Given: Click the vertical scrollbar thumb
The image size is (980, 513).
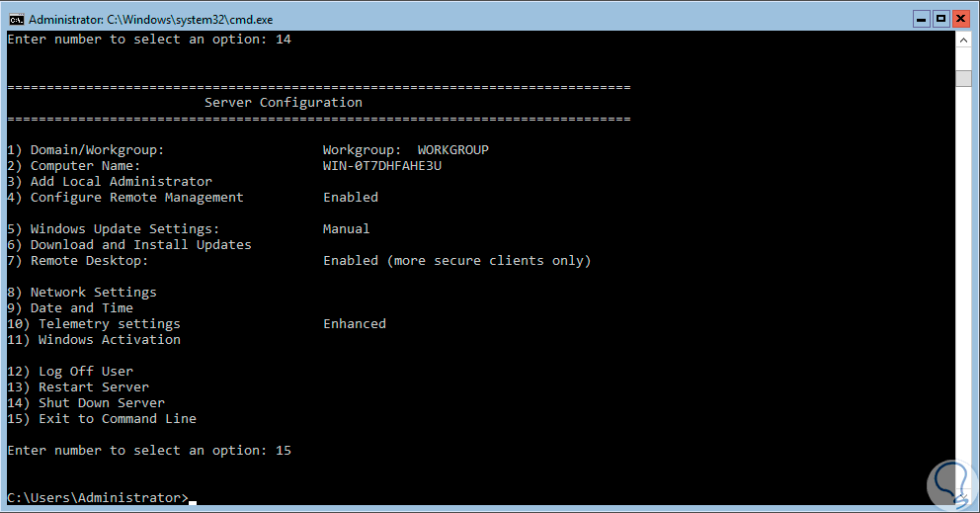Looking at the screenshot, I should [963, 78].
